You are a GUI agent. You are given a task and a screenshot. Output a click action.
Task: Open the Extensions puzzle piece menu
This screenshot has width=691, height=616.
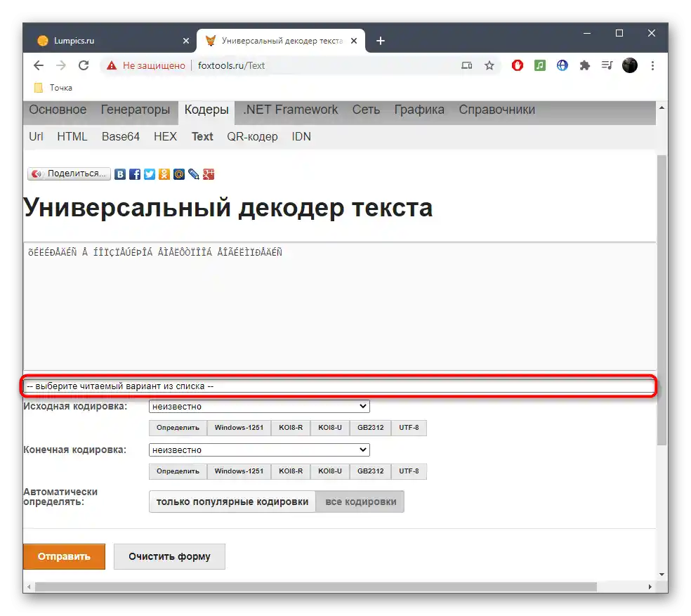click(585, 66)
